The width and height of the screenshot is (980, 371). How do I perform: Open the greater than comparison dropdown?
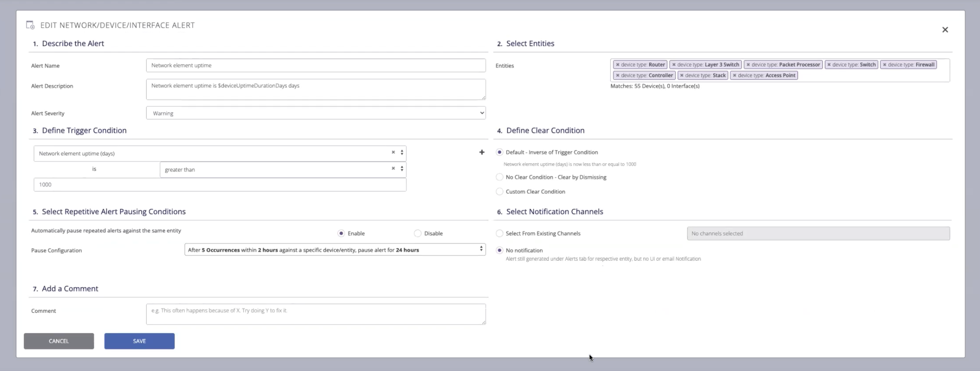pos(283,170)
